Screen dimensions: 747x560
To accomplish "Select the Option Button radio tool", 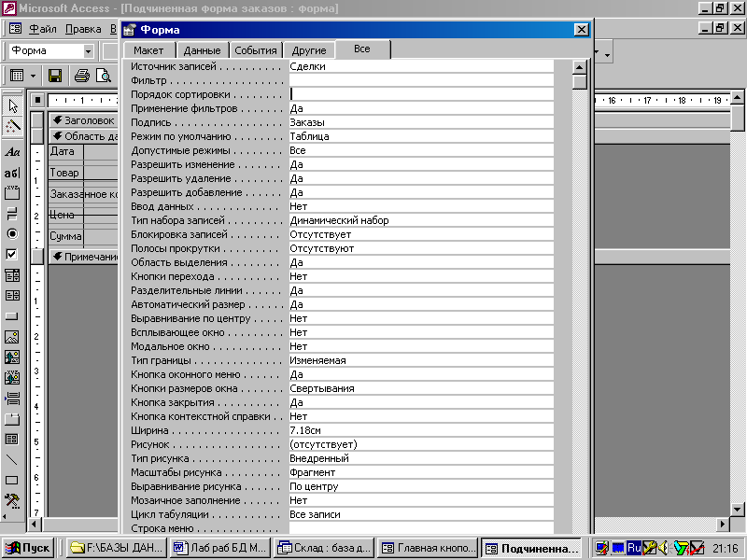I will tap(12, 234).
